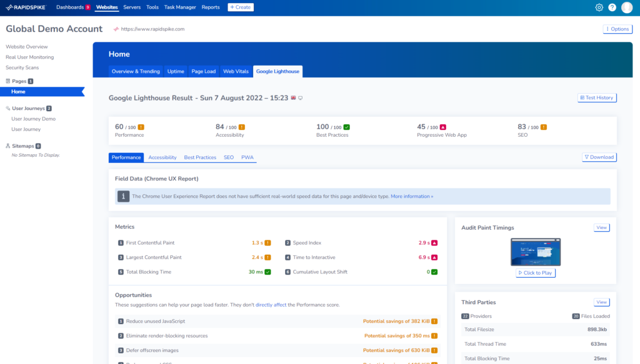640x364 pixels.
Task: Switch to the Page Load tab
Action: tap(203, 71)
